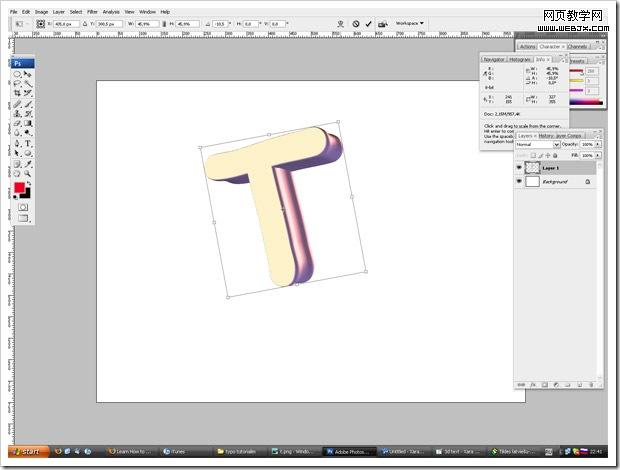Select the Crop tool

pos(17,93)
